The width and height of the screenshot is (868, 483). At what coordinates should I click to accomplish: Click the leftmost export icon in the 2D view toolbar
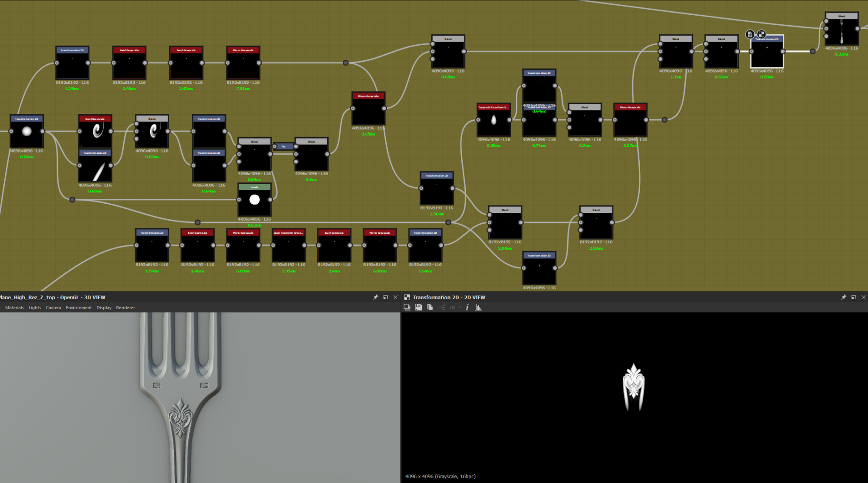(407, 307)
